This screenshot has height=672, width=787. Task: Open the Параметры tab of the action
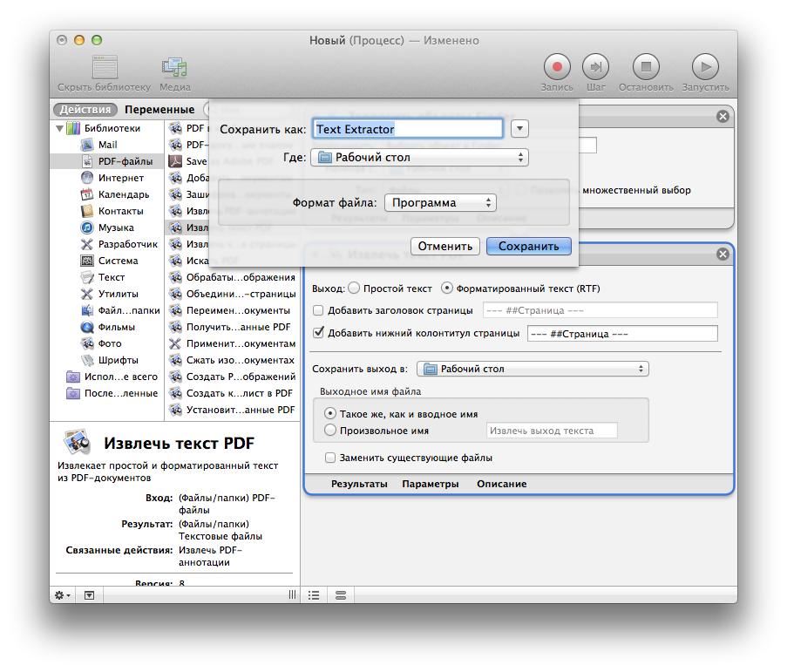tap(430, 484)
